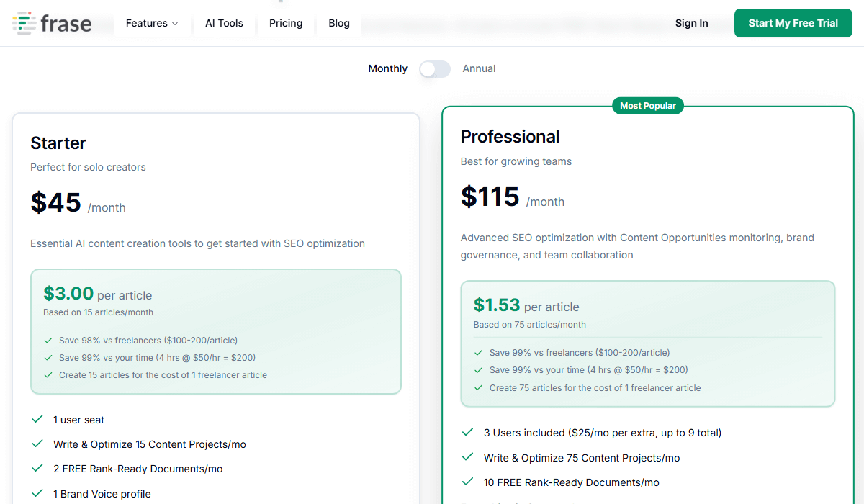Select the Monthly billing label
This screenshot has height=504, width=864.
pyautogui.click(x=387, y=68)
